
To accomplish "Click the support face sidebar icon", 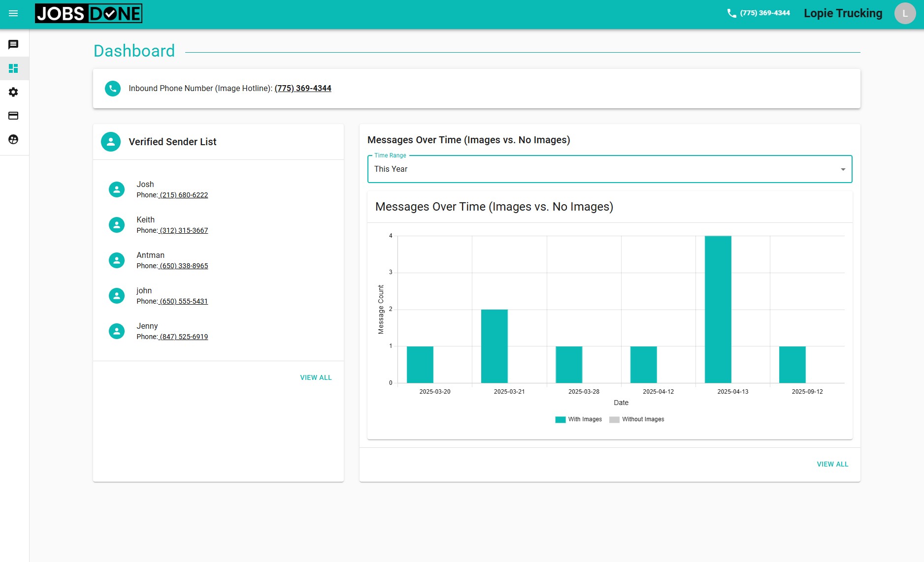I will click(13, 139).
